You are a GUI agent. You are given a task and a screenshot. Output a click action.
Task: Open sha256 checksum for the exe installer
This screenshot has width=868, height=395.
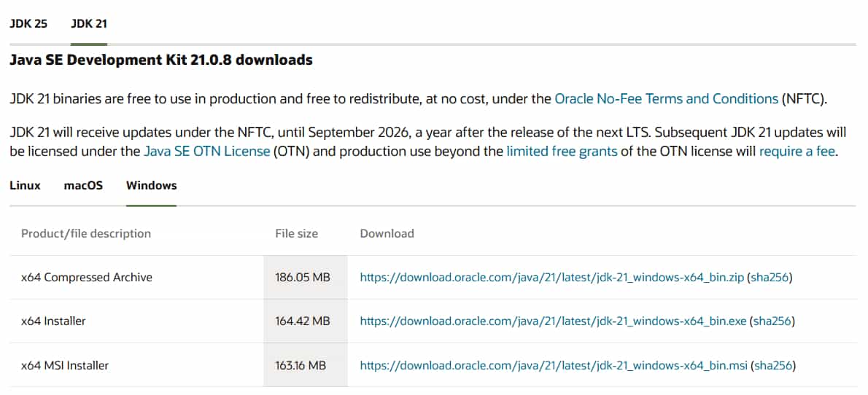pos(772,321)
